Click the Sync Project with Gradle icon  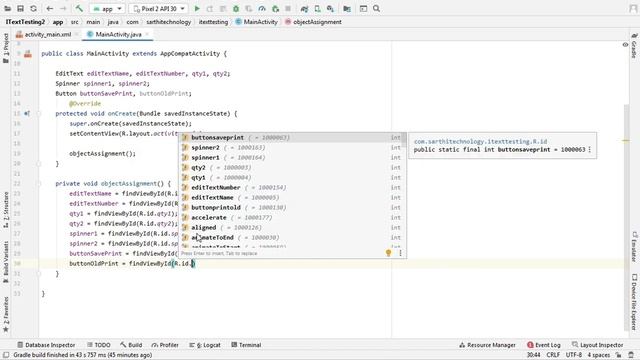tap(304, 9)
